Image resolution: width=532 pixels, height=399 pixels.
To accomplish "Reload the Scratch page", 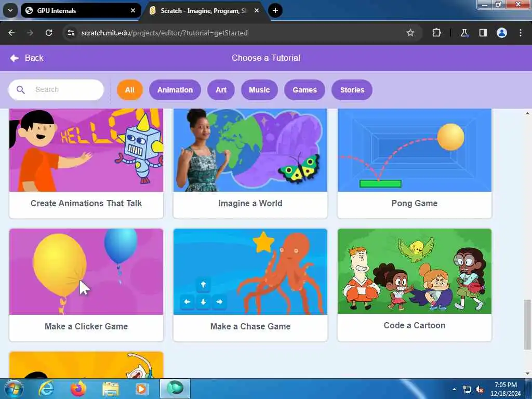I will (49, 33).
